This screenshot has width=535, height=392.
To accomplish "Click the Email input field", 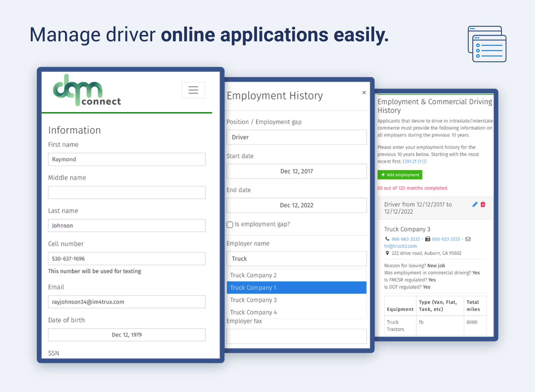I will 127,302.
